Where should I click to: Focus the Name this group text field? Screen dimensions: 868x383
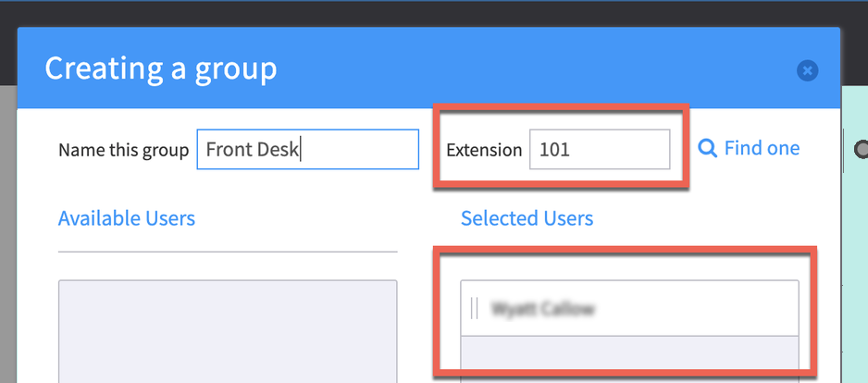pos(307,150)
